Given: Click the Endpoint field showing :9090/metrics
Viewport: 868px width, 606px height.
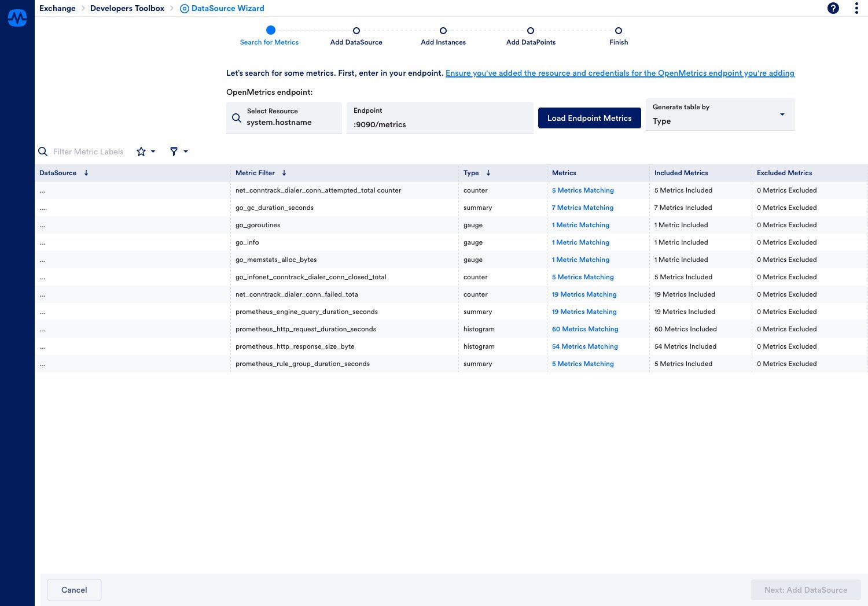Looking at the screenshot, I should [440, 118].
